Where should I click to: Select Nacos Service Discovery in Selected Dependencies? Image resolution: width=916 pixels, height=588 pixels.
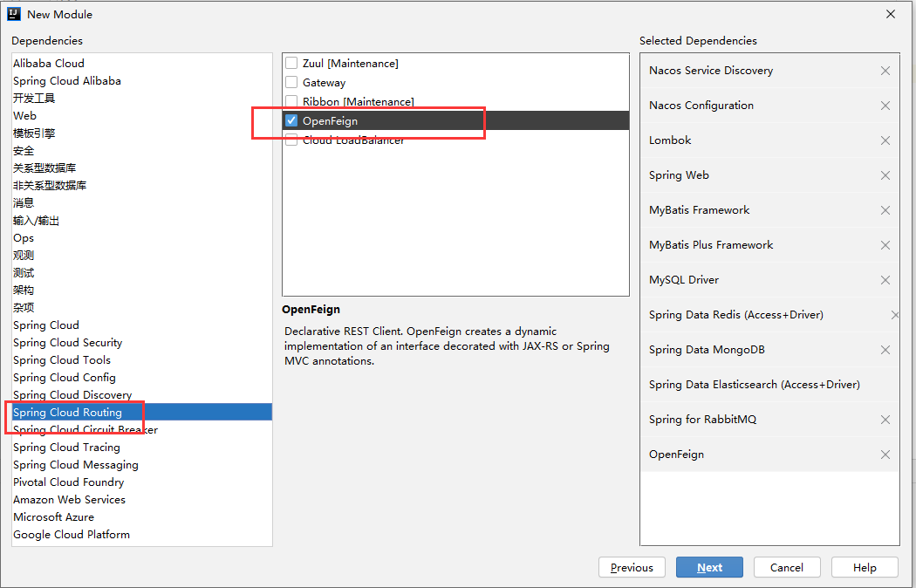click(769, 71)
